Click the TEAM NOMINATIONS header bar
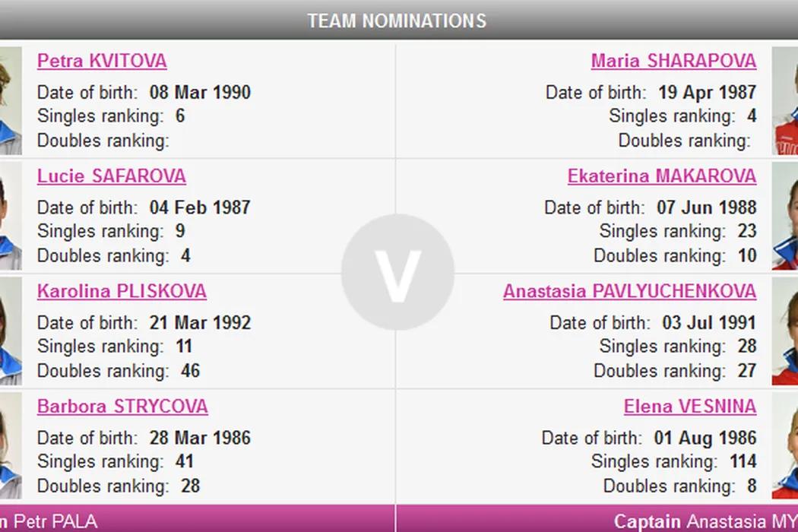 pyautogui.click(x=397, y=21)
